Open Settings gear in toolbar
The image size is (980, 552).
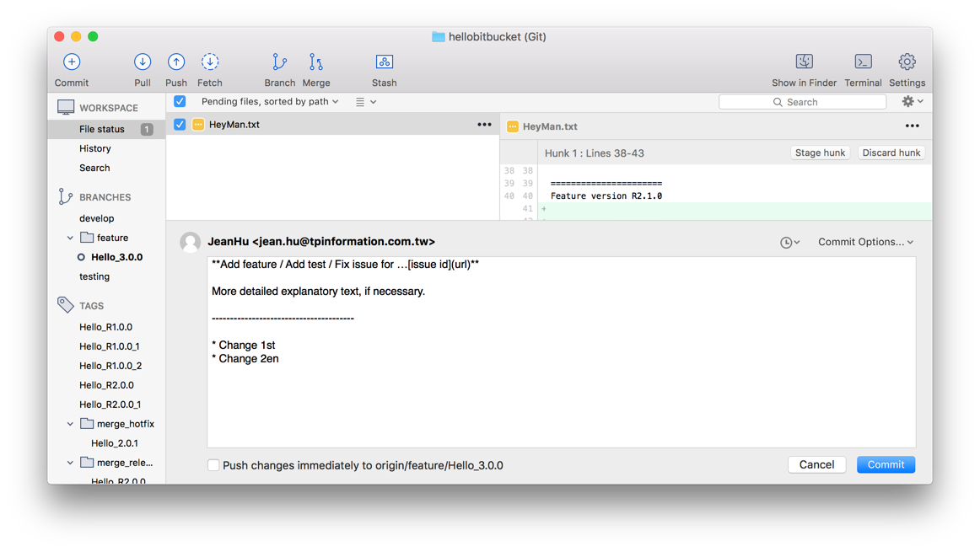(x=907, y=62)
